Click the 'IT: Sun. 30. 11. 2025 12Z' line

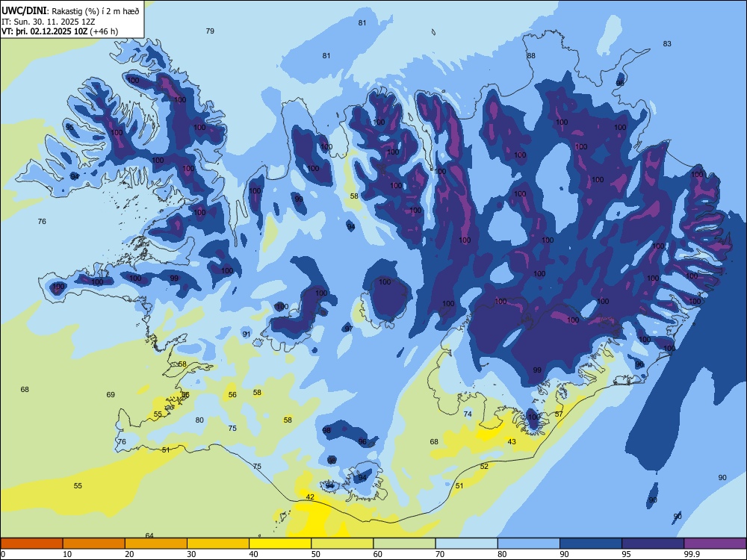point(49,22)
